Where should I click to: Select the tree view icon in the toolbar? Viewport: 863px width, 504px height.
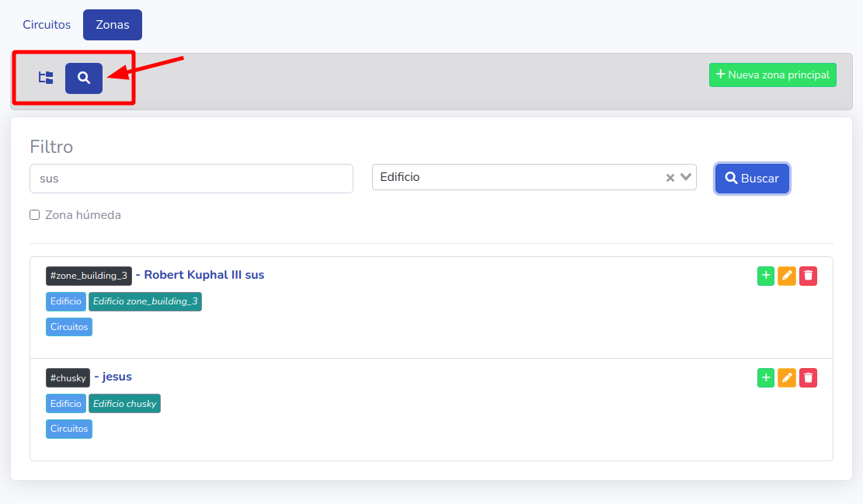tap(45, 78)
